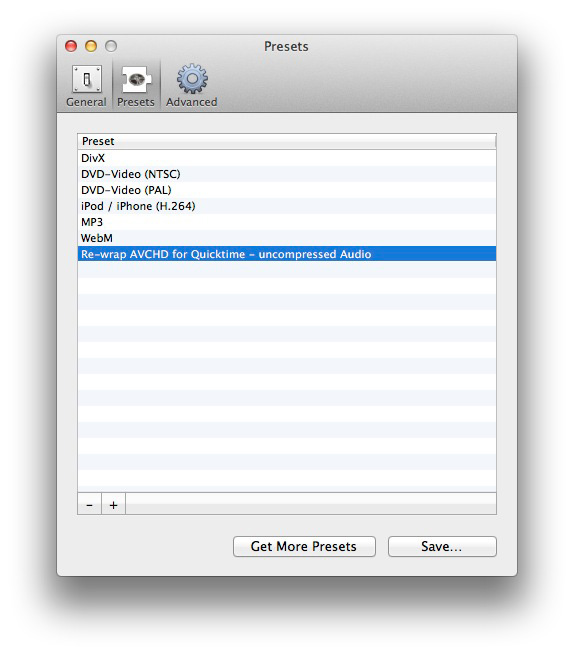This screenshot has height=655, width=574.
Task: Switch to the Advanced tab label
Action: pos(192,102)
